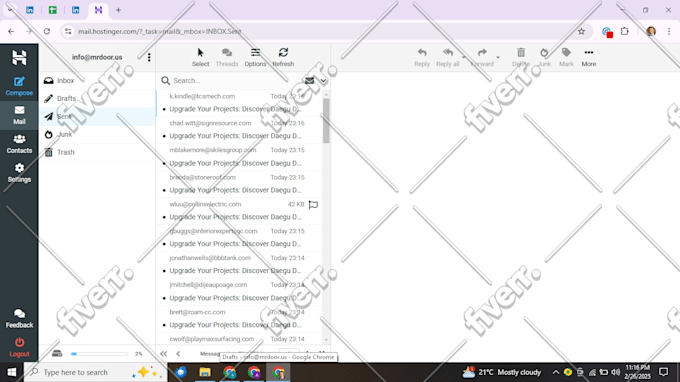Click the Hostinger logo

[19, 58]
